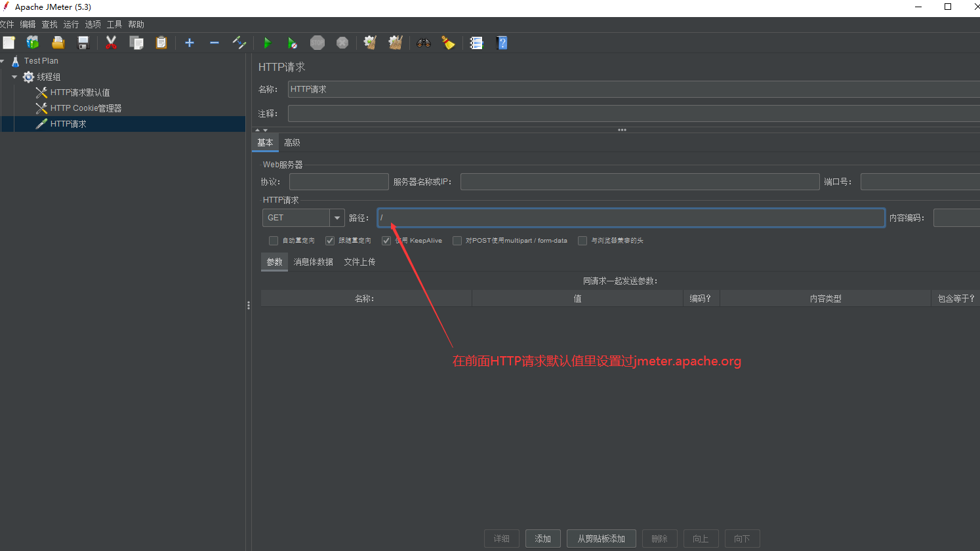Switch to the 基本 tab

[x=265, y=142]
